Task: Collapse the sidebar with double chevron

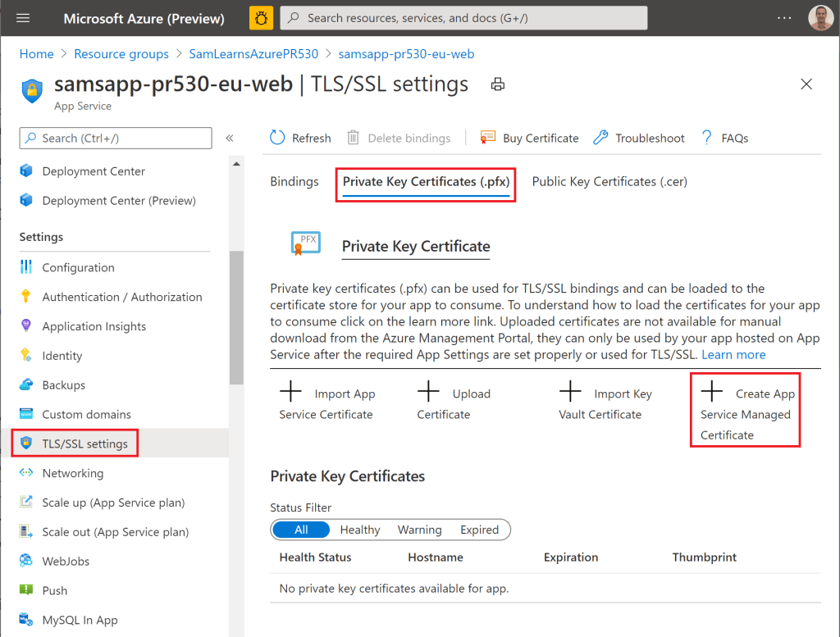Action: tap(230, 139)
